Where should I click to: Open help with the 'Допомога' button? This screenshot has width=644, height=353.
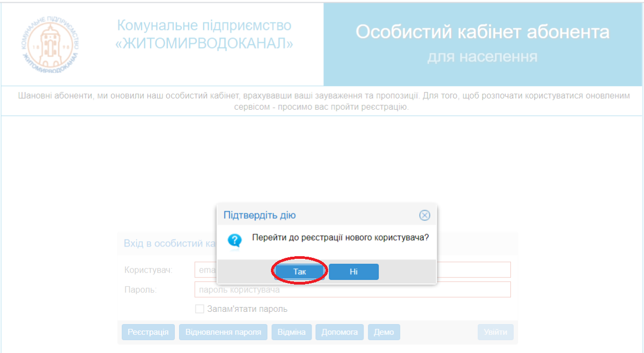[339, 332]
